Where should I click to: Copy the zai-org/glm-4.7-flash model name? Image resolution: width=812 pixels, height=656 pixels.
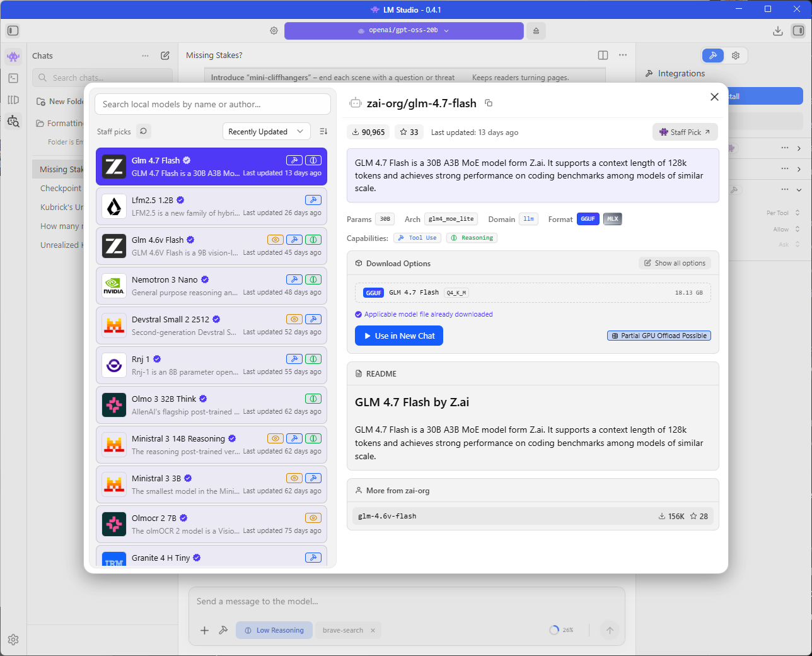click(489, 103)
